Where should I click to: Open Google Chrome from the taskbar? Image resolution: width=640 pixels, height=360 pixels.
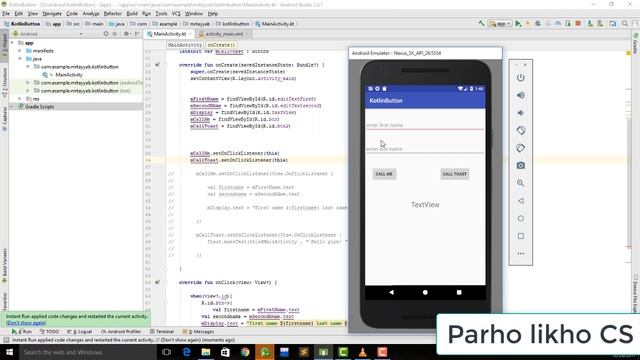pyautogui.click(x=245, y=352)
